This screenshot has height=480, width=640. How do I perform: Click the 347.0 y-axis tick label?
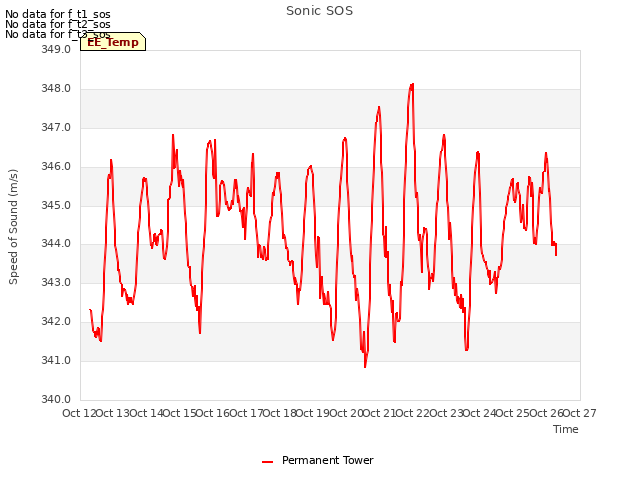[56, 127]
